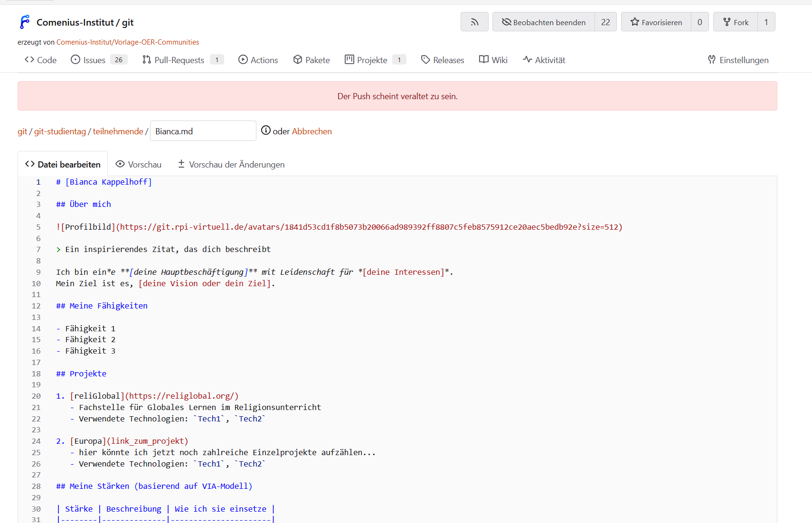Open the Wiki tab
This screenshot has width=812, height=523.
click(x=493, y=60)
